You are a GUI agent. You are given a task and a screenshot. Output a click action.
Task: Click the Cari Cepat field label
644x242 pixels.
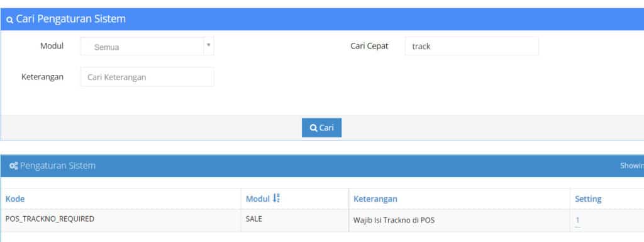coord(369,46)
